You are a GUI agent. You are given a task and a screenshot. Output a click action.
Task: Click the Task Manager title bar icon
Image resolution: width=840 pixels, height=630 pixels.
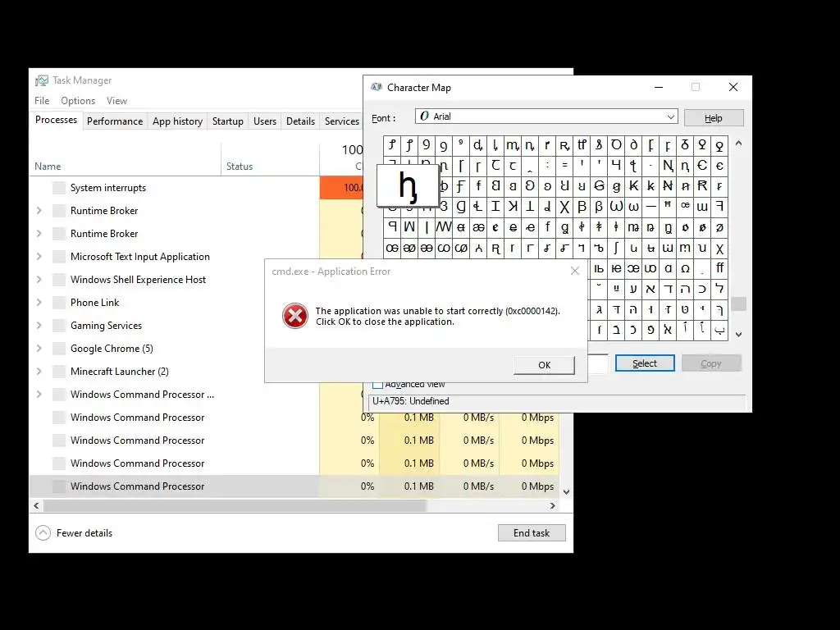pos(41,80)
